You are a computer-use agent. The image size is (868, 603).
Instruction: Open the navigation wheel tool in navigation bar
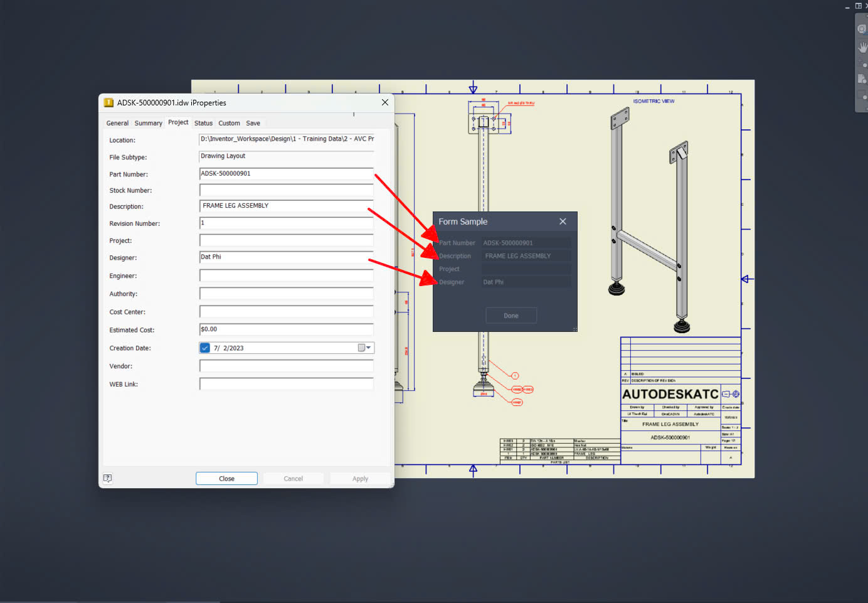[863, 29]
